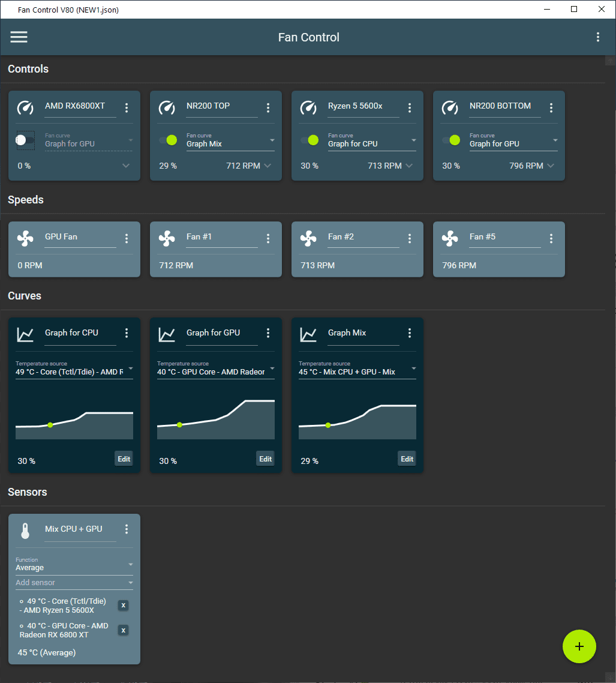The width and height of the screenshot is (616, 683).
Task: Click the GPU Fan fan icon
Action: pos(25,238)
